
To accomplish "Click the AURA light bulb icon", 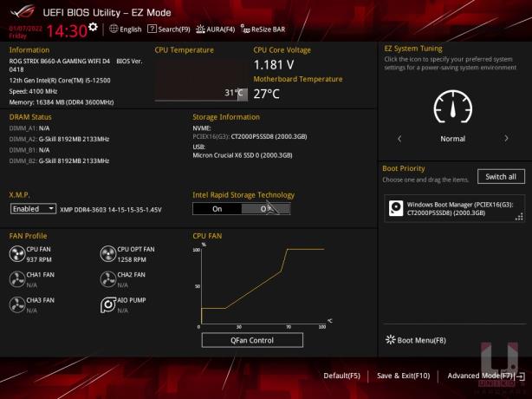I will click(200, 29).
